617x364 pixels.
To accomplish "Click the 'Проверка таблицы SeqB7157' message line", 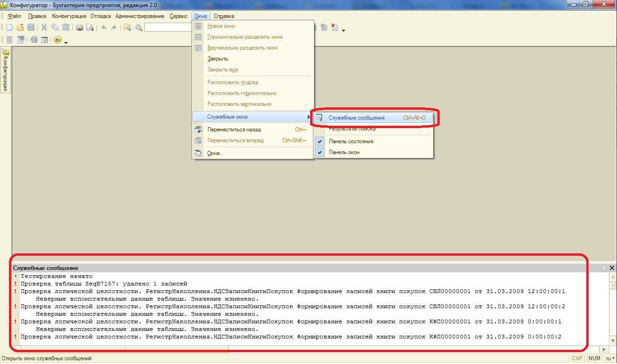I will [104, 284].
